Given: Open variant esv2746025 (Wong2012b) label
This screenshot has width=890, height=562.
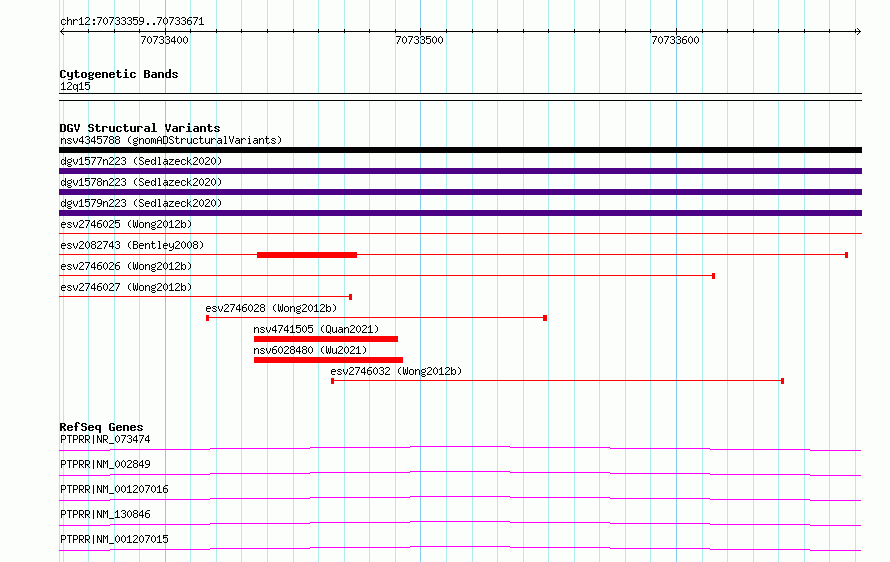Looking at the screenshot, I should tap(126, 224).
